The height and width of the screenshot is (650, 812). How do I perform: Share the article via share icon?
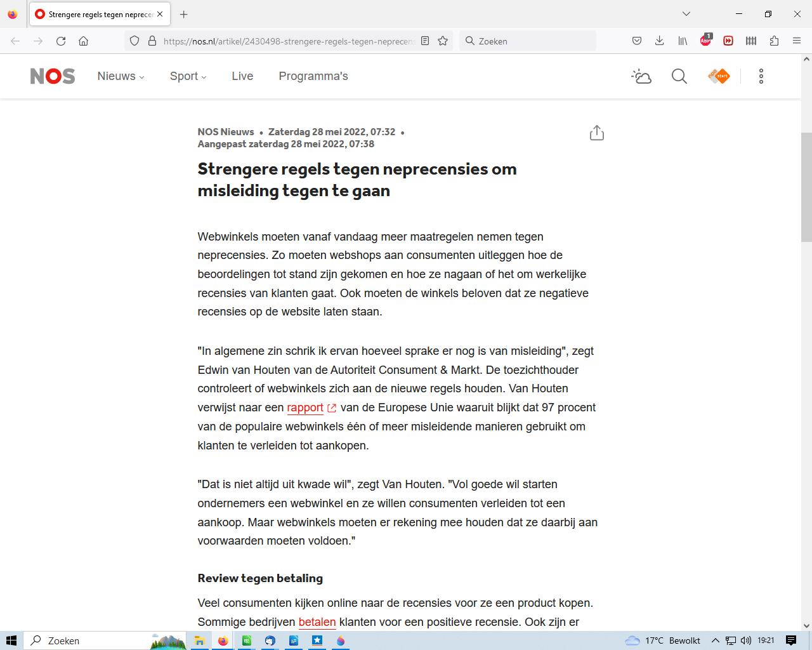(597, 133)
